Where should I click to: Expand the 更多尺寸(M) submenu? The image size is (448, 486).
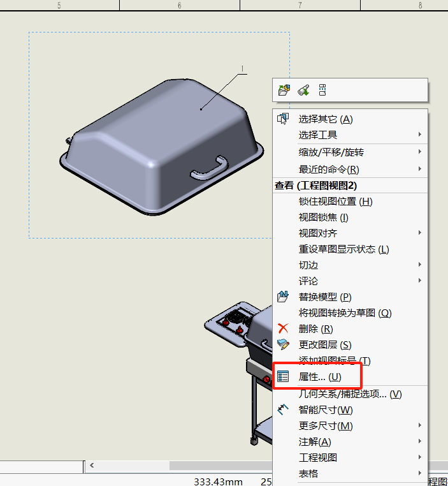420,425
